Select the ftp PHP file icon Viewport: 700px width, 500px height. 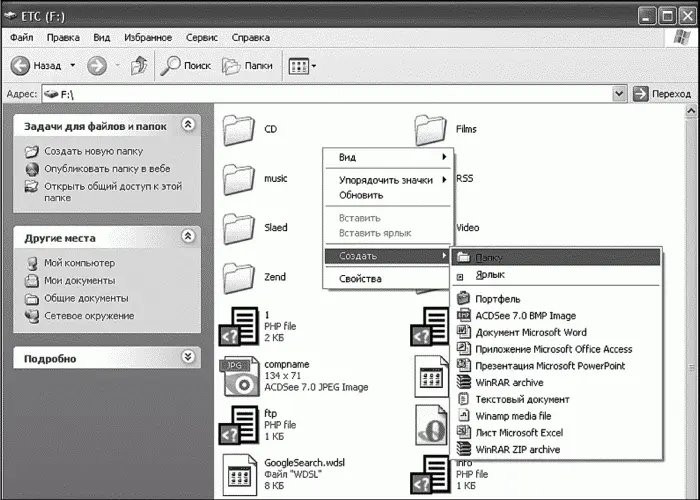pos(240,424)
